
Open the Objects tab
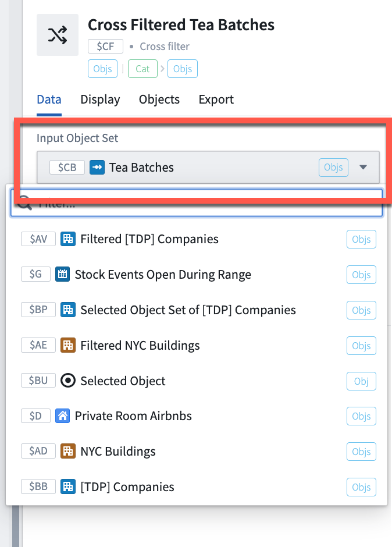click(x=159, y=100)
